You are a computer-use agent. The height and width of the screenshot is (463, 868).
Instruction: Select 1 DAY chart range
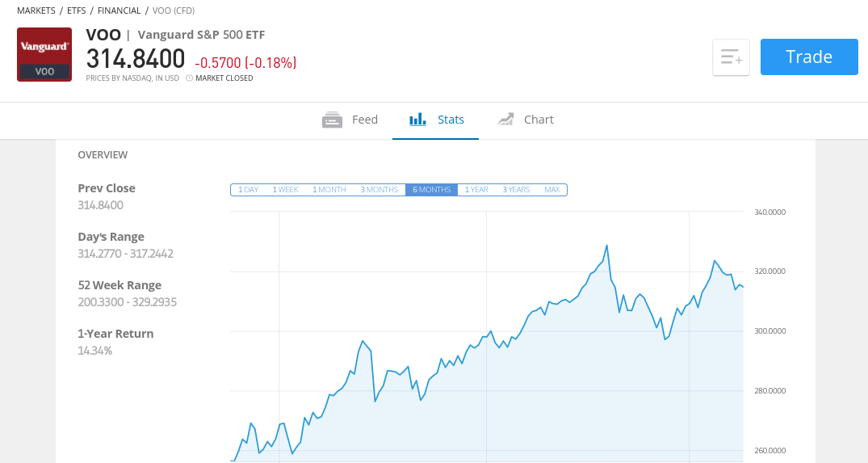248,189
